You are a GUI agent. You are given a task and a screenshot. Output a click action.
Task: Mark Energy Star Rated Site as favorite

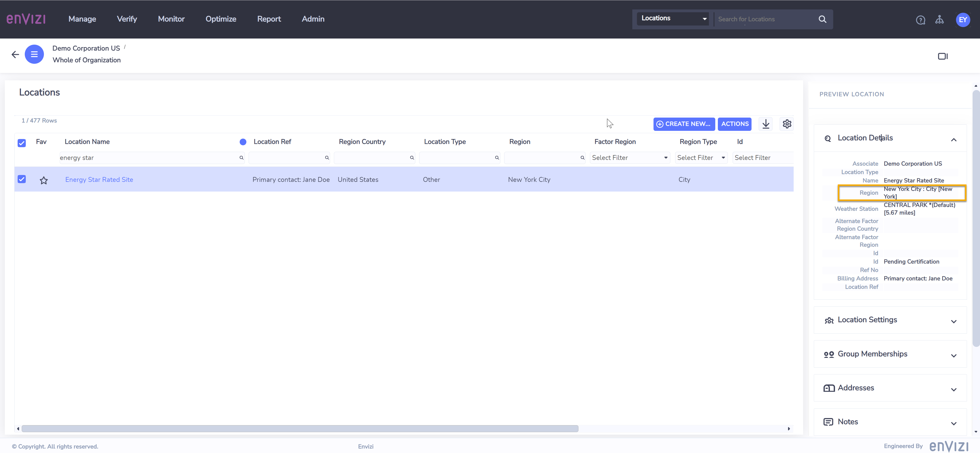[x=44, y=180]
